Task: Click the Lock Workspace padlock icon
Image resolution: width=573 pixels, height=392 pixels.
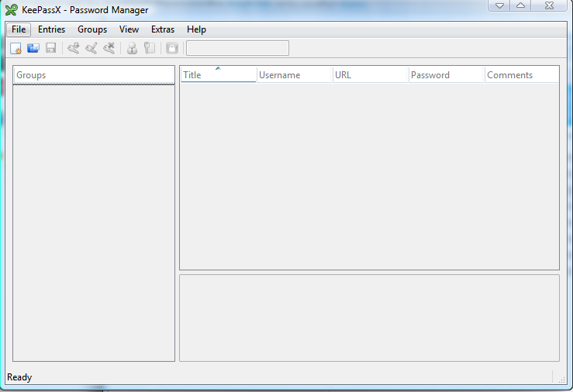Action: coord(172,48)
